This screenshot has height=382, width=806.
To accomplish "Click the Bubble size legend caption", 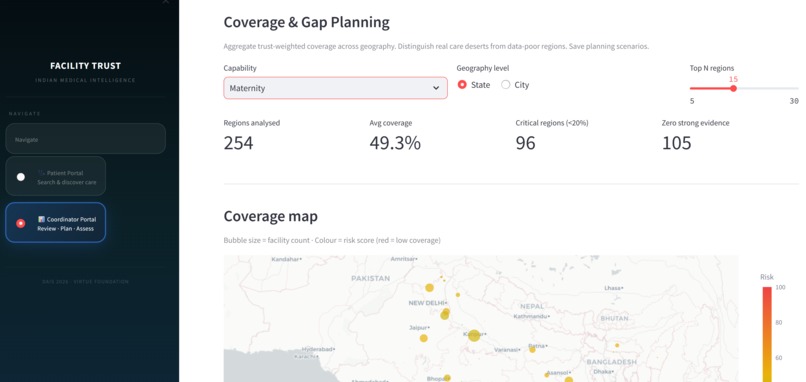I will [332, 241].
